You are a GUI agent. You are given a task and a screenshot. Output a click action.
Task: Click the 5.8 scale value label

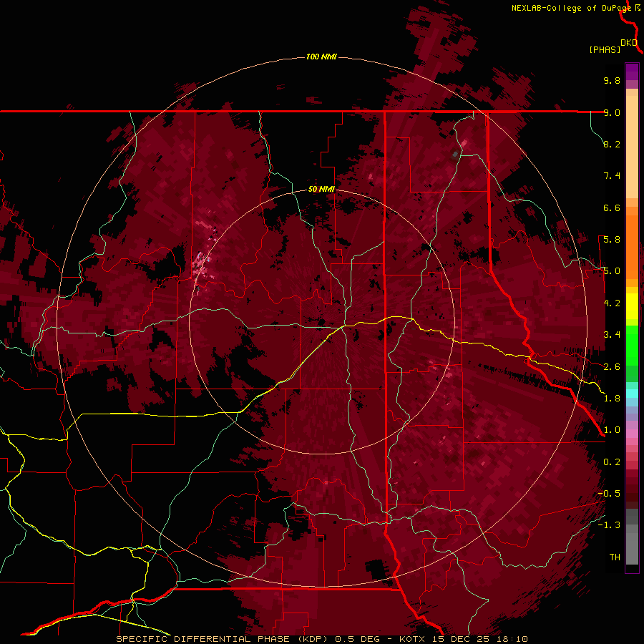click(x=612, y=240)
